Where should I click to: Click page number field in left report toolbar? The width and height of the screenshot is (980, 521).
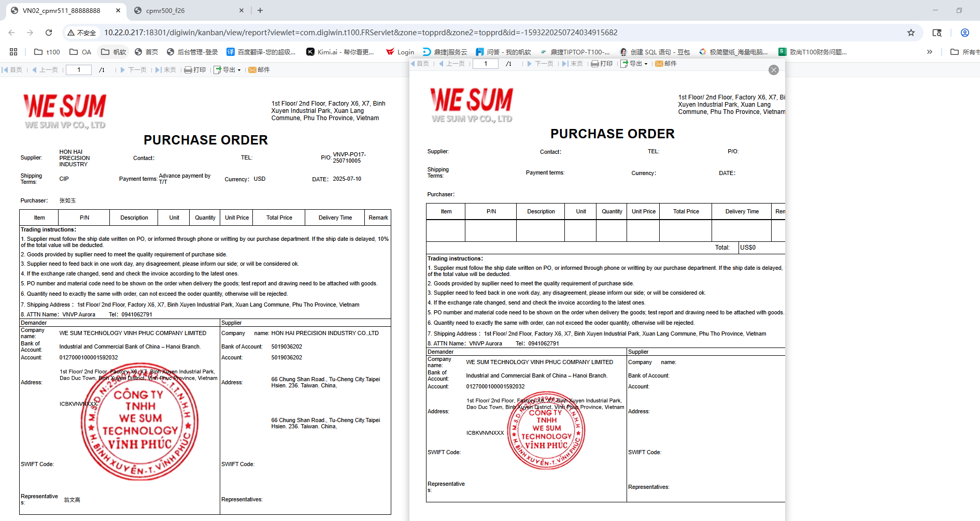click(79, 70)
